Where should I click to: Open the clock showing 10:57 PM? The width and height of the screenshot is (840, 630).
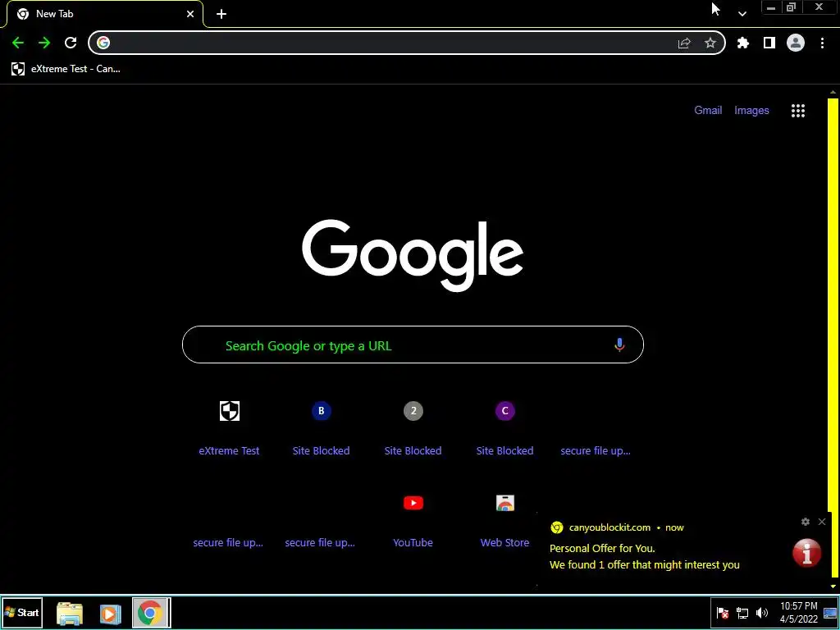point(799,613)
